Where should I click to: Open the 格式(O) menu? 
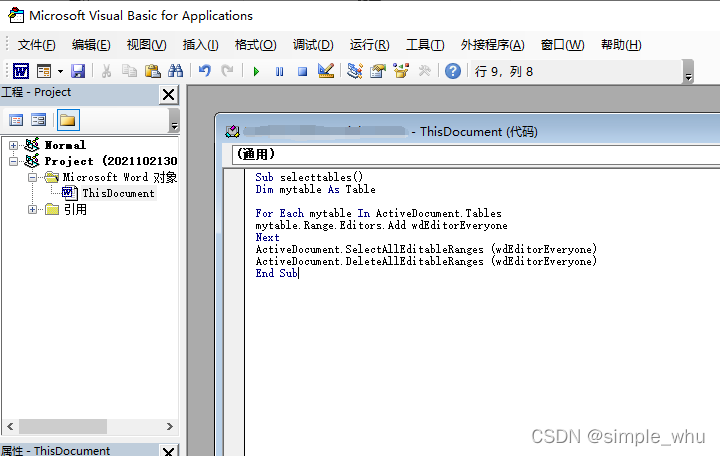click(255, 45)
